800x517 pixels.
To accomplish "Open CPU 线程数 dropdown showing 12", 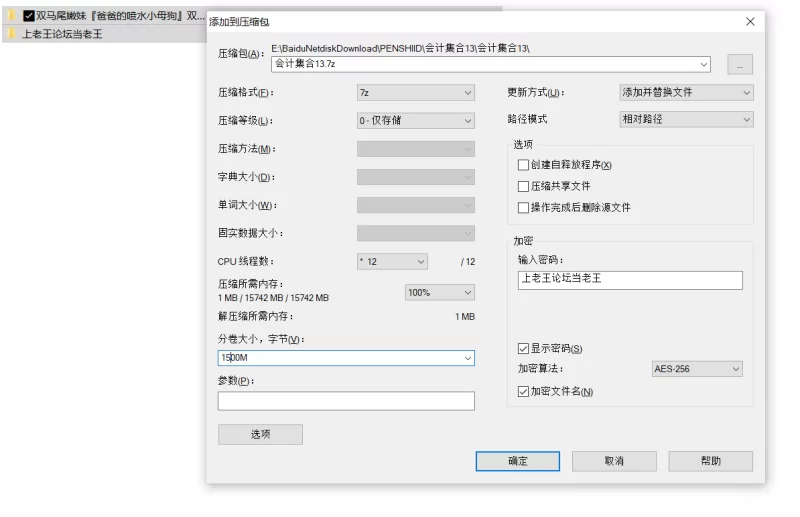I will pyautogui.click(x=392, y=261).
